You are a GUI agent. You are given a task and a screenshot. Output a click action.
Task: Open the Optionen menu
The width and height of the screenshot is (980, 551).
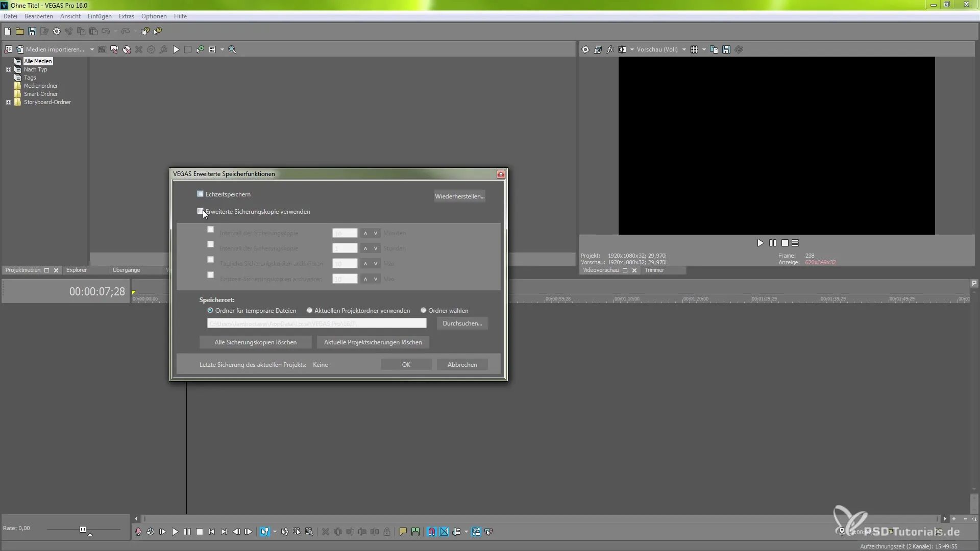coord(154,16)
